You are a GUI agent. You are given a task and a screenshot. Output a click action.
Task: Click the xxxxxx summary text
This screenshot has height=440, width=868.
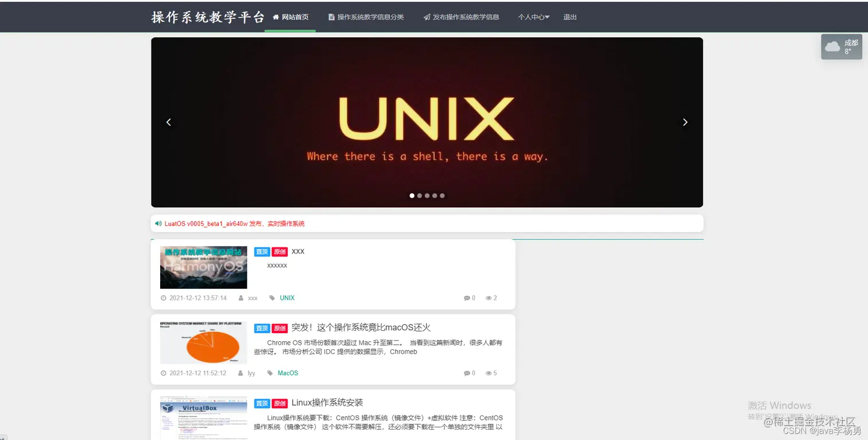pos(277,265)
